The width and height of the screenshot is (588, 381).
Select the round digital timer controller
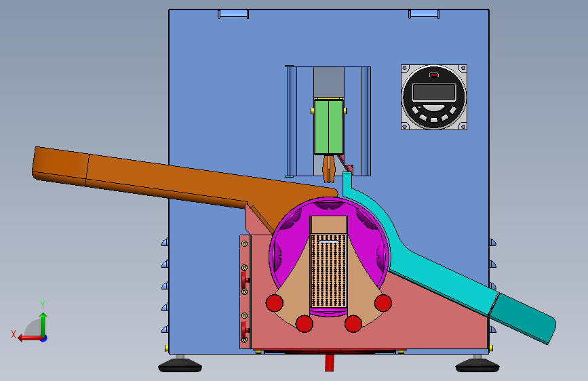click(x=434, y=97)
